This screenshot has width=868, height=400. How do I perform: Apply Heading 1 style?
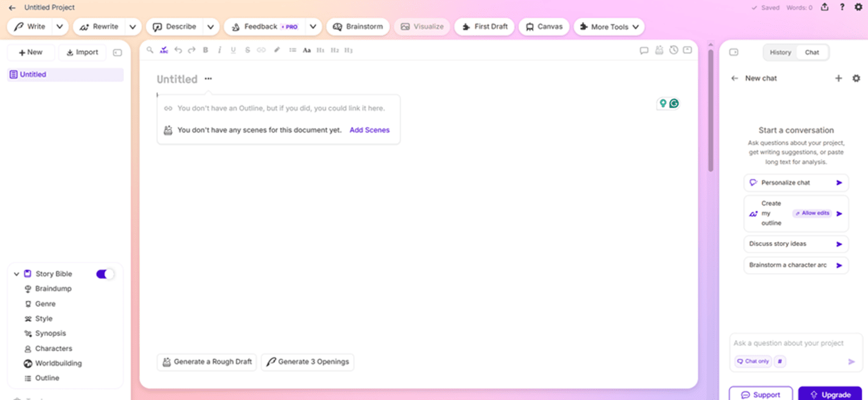320,50
